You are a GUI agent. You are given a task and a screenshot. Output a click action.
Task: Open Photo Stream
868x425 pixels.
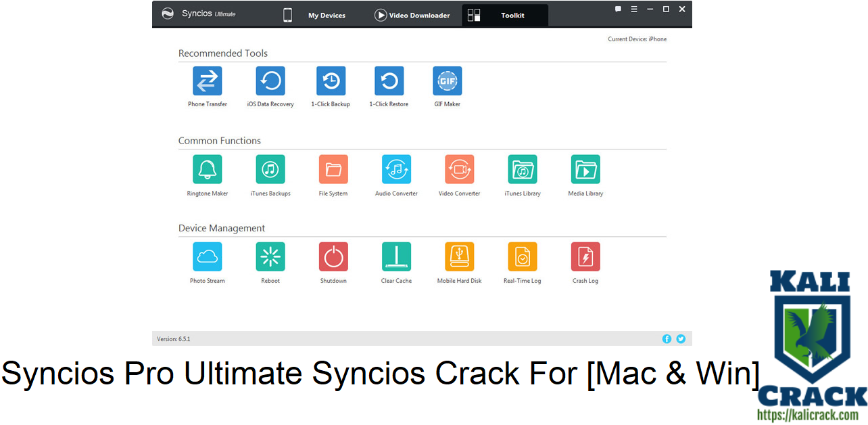[x=208, y=256]
